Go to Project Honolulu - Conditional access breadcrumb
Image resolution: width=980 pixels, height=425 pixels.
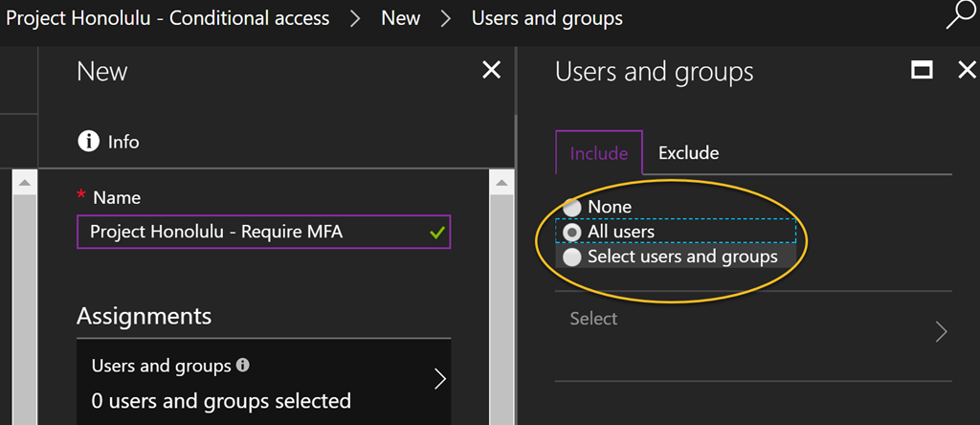pos(167,18)
